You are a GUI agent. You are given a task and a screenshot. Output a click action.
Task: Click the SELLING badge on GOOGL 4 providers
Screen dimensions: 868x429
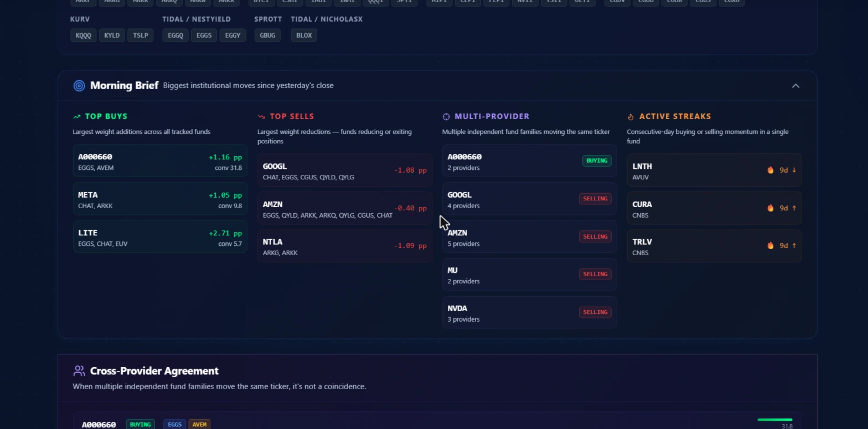pyautogui.click(x=595, y=199)
